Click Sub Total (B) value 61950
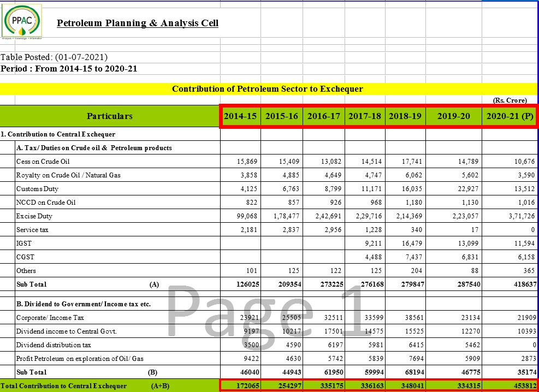 (x=334, y=372)
